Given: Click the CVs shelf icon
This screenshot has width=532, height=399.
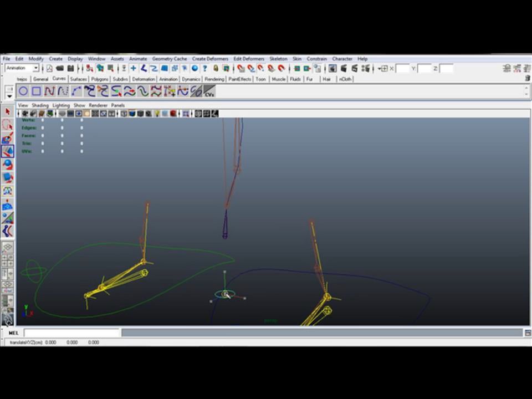Looking at the screenshot, I should [209, 91].
